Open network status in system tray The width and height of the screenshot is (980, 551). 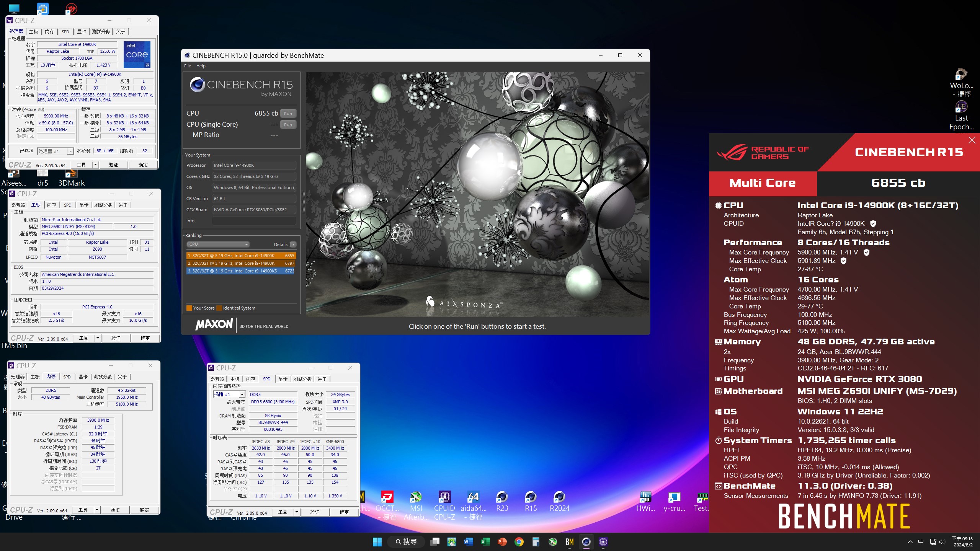(x=933, y=541)
